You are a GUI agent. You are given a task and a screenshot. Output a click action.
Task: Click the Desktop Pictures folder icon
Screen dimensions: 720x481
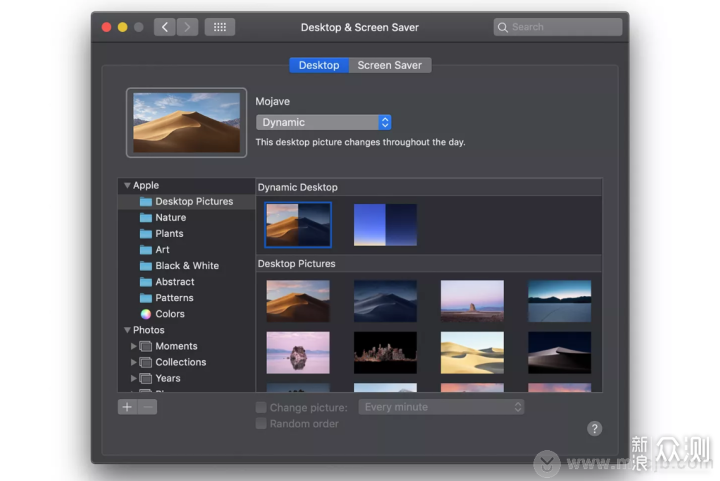(146, 201)
